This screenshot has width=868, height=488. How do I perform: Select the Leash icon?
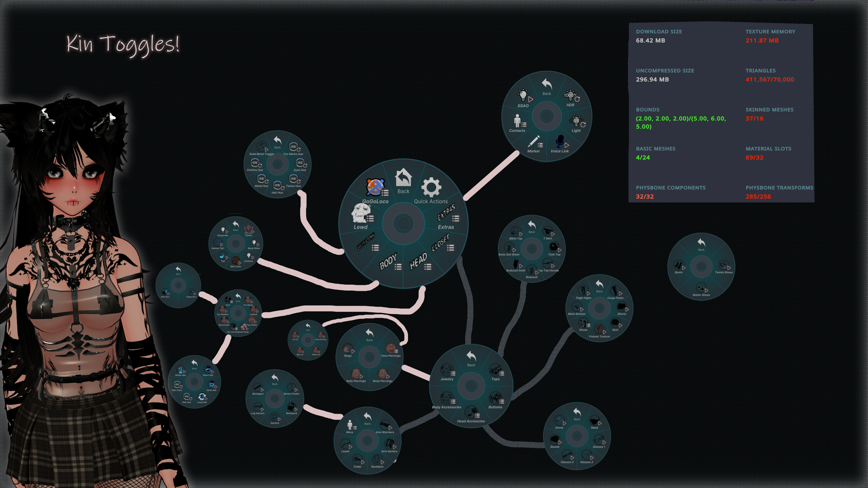tap(345, 444)
